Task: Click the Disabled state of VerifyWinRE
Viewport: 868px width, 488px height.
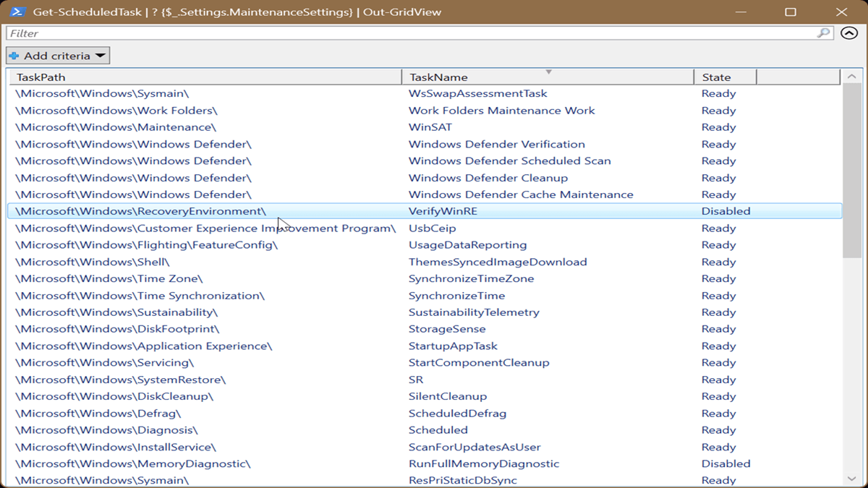Action: tap(726, 211)
